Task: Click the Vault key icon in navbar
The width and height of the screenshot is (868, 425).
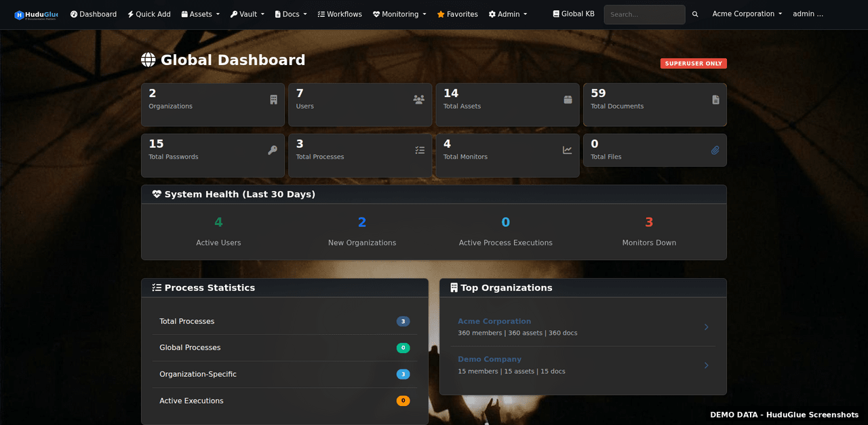Action: click(x=233, y=14)
